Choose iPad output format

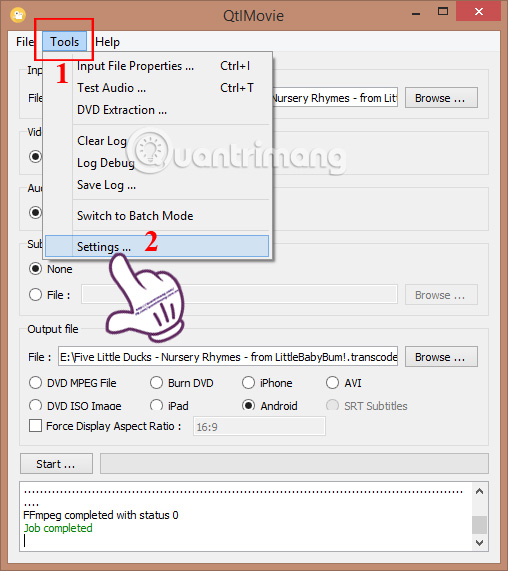coord(156,405)
